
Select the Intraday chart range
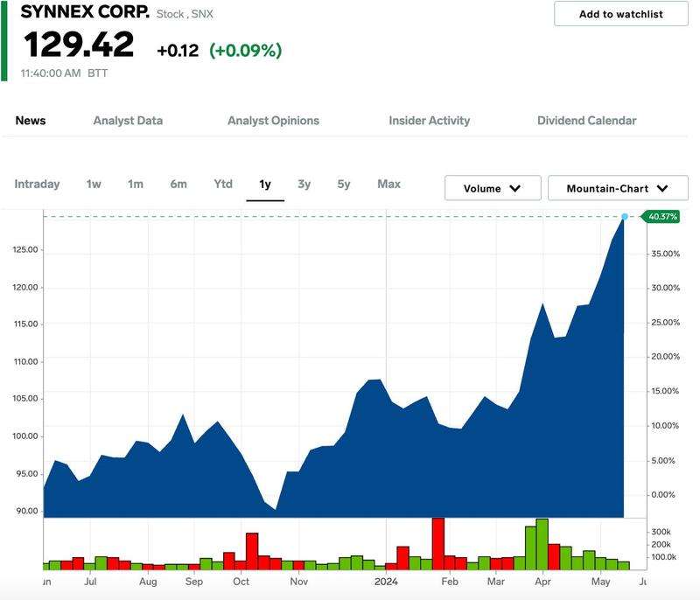pos(37,184)
